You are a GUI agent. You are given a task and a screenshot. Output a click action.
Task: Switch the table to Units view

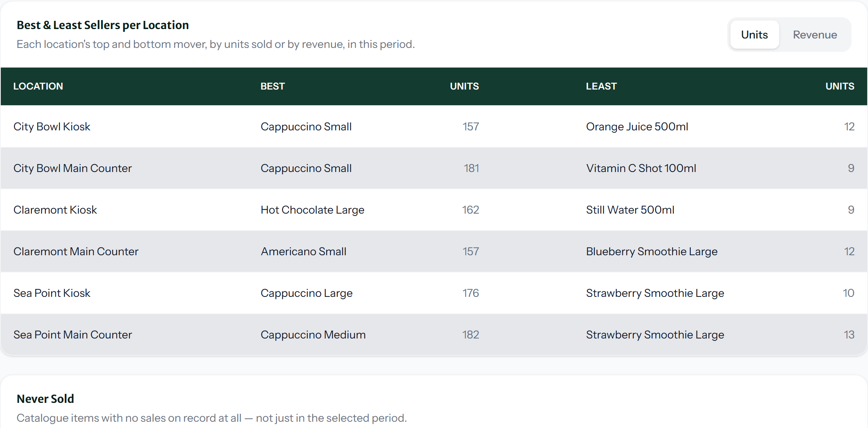pos(754,35)
